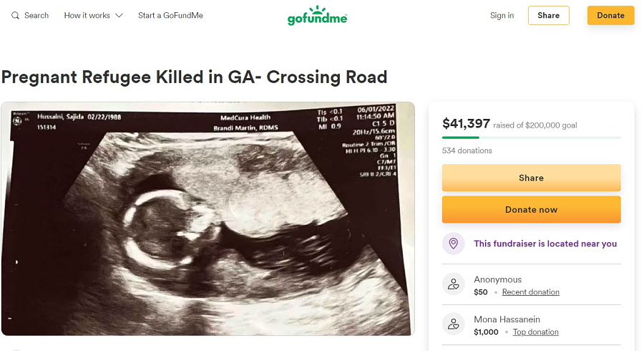Screen dimensions: 644x351
Task: Click the Donate now button
Action: point(531,210)
